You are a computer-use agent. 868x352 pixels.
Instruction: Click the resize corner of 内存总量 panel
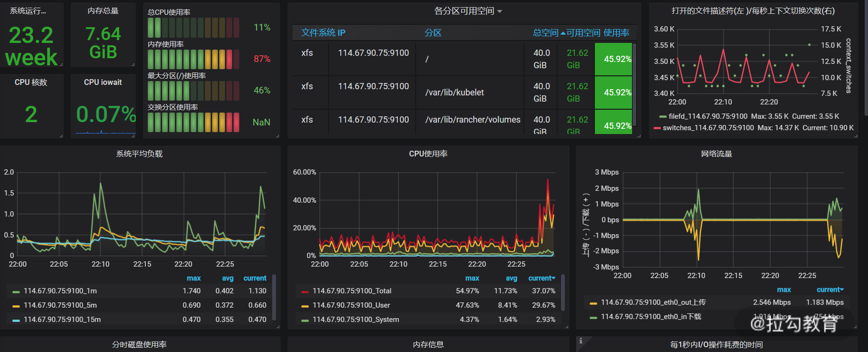pos(133,64)
